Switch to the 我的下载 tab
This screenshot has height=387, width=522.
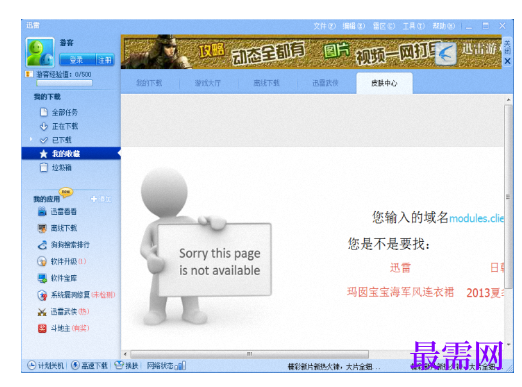point(149,83)
